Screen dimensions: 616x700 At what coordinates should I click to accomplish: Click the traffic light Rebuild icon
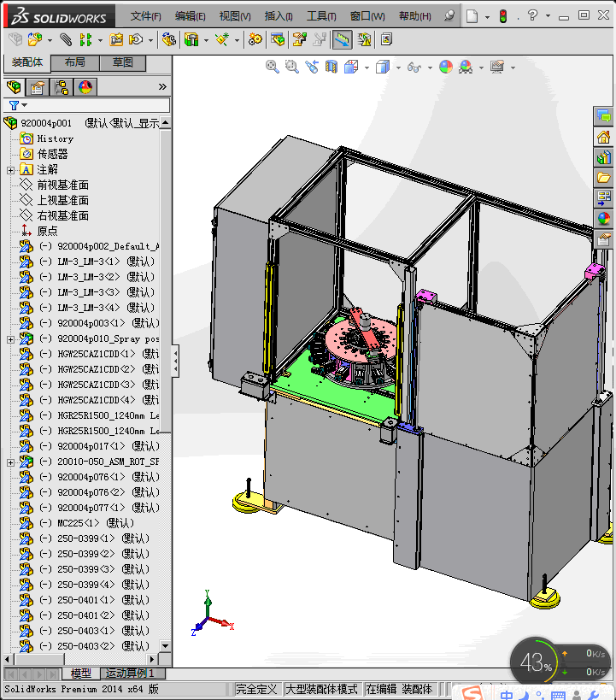[x=503, y=16]
